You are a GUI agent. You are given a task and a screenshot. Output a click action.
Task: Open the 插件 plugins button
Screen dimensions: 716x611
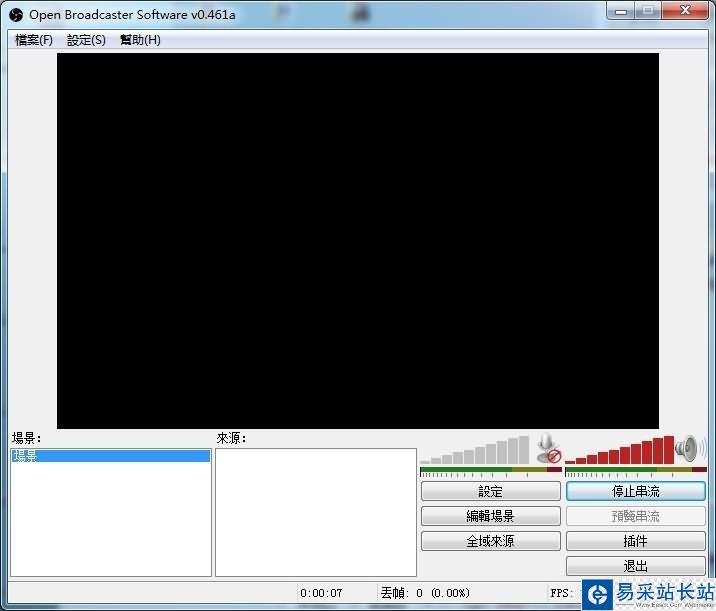(636, 541)
